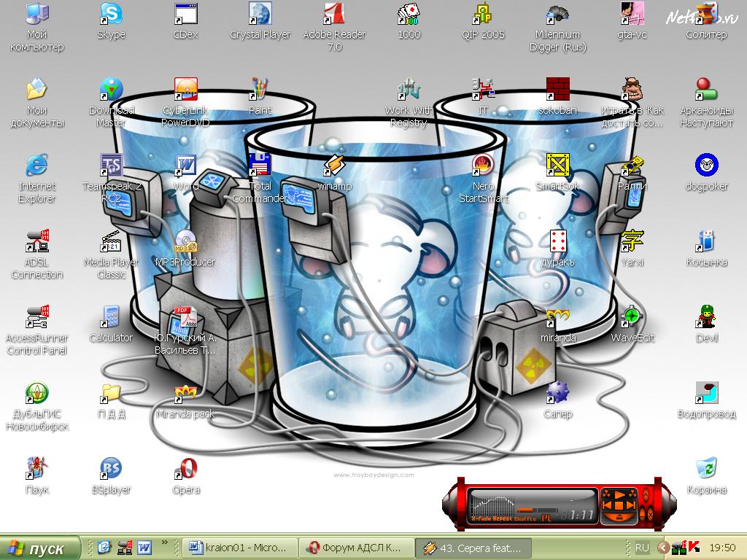Screen dimensions: 747x560
Task: Toggle Shuffle in the Winamp player
Action: (x=525, y=519)
